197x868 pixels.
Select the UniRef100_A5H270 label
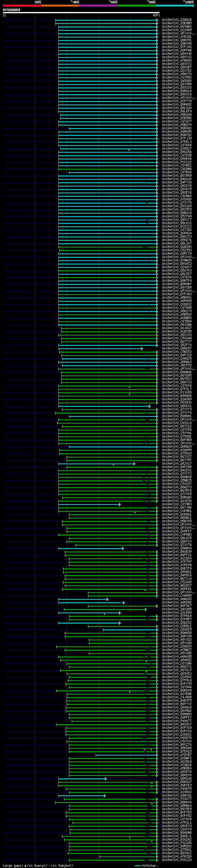[177, 74]
